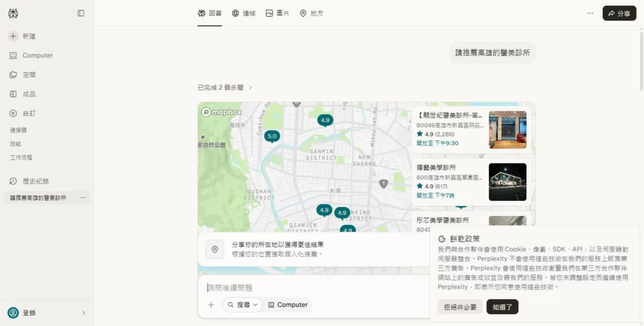Click the user query bubble 請推薦高雄的醫美診所
This screenshot has width=644, height=326.
point(493,53)
